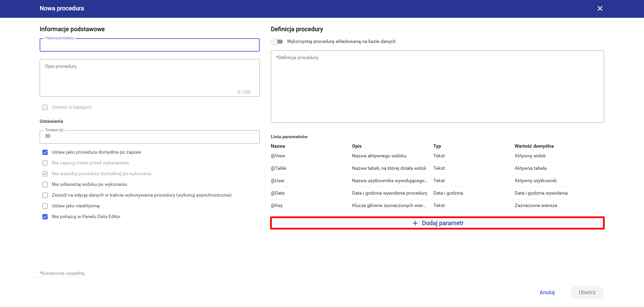Click the Definicja procedury text area

click(437, 87)
